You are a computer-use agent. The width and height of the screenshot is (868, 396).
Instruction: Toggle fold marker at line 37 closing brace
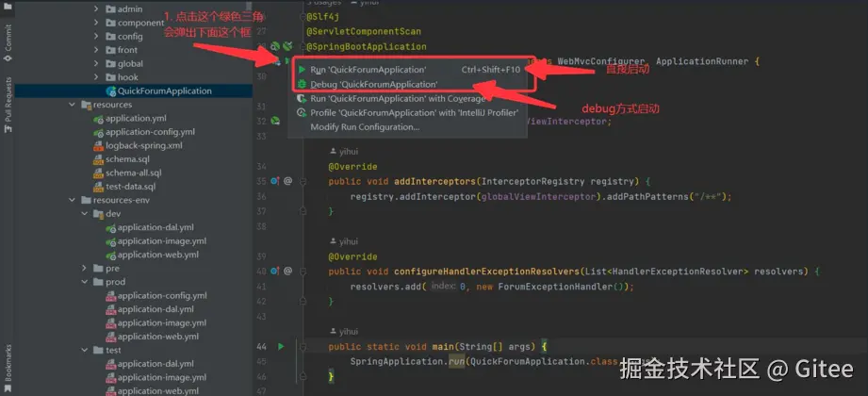coord(303,211)
